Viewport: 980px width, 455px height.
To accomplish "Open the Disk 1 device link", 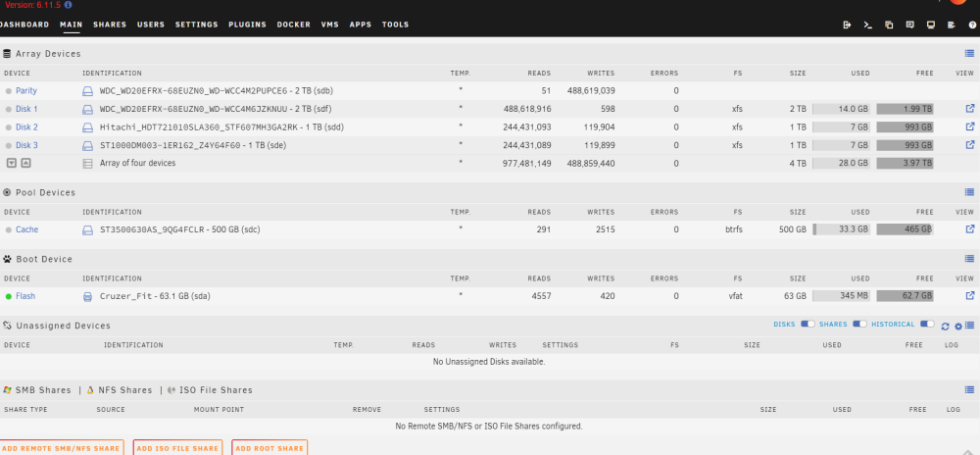I will point(26,109).
